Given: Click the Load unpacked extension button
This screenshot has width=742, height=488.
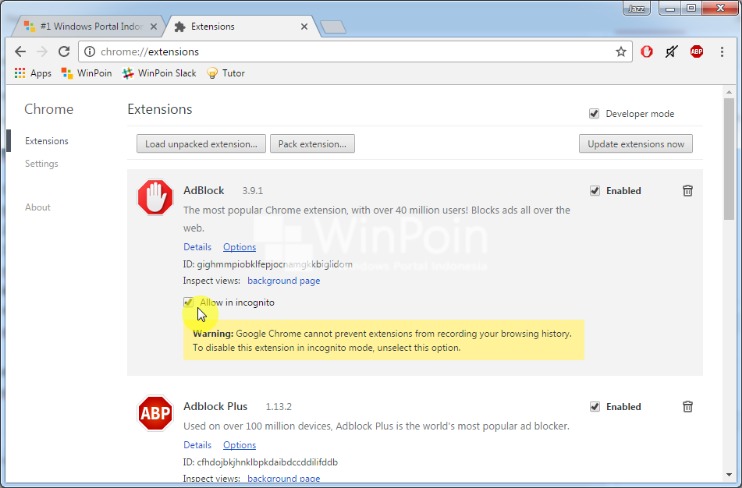Looking at the screenshot, I should click(x=201, y=144).
